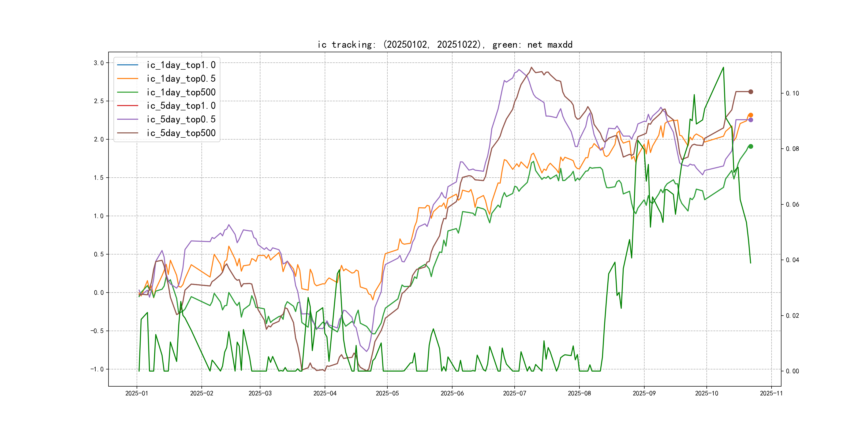This screenshot has width=868, height=434.
Task: Click the 0.10 right y-axis label
Action: (792, 93)
